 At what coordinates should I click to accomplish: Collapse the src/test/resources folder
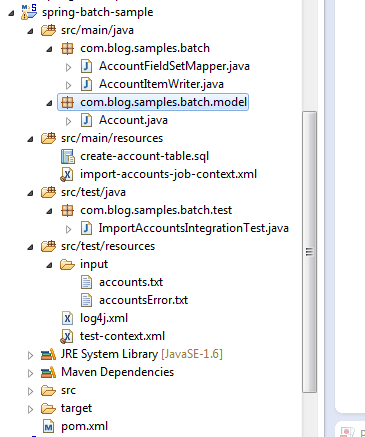[30, 247]
